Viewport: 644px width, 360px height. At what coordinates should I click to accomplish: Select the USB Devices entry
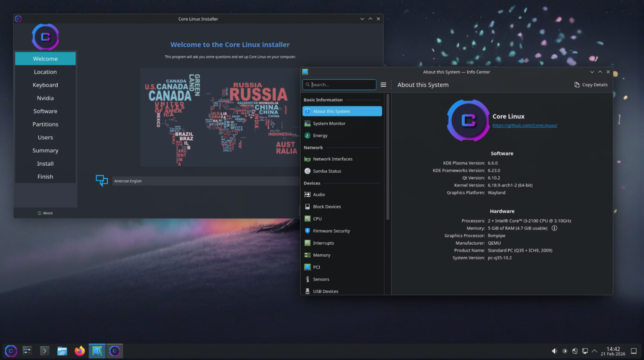[325, 291]
